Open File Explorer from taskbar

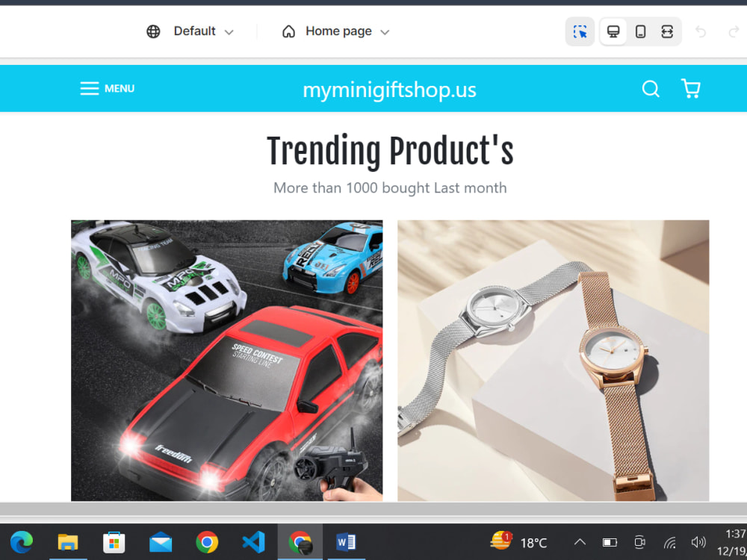tap(68, 542)
